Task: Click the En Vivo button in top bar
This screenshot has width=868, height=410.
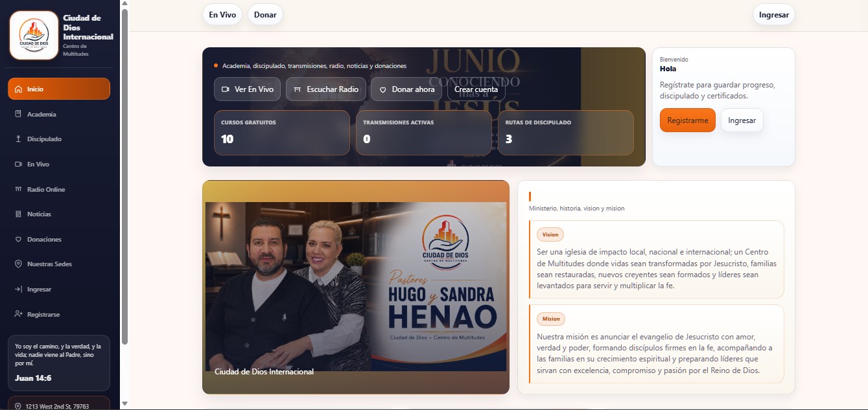Action: tap(222, 14)
